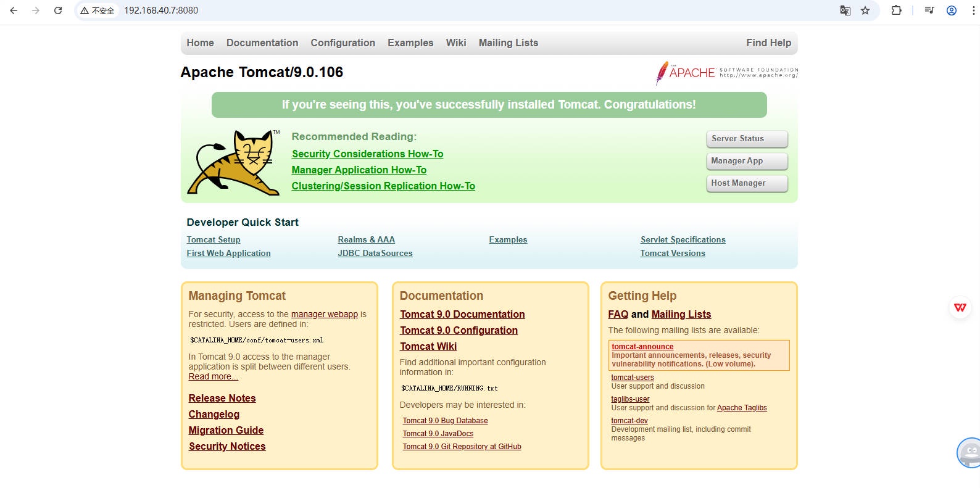Open the tomcat-announce mailing list link
The height and width of the screenshot is (488, 980).
642,347
